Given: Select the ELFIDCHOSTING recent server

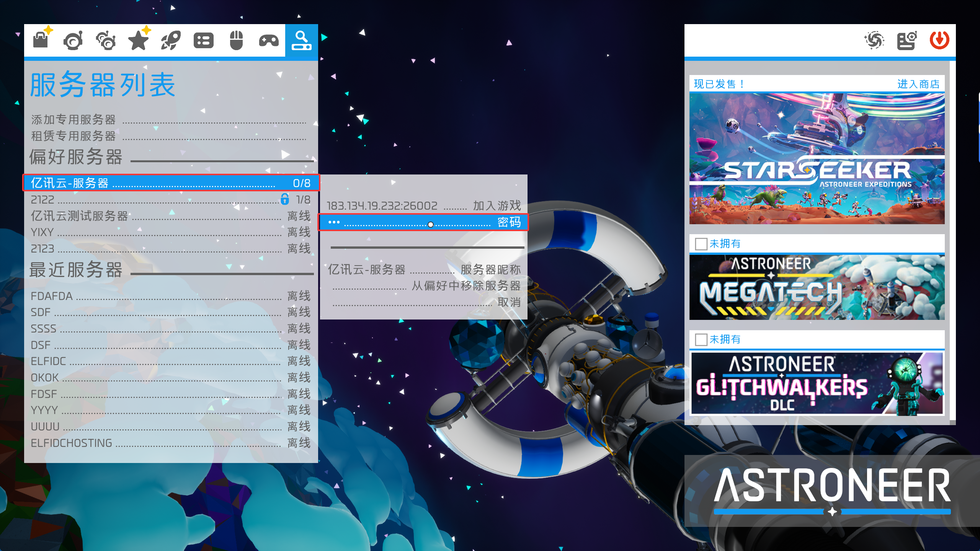Looking at the screenshot, I should click(x=171, y=443).
